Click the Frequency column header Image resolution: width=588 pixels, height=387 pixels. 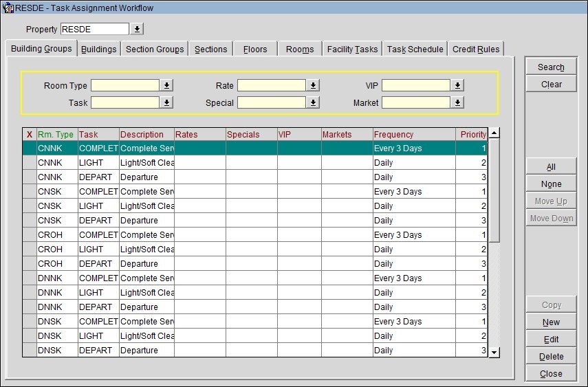pos(415,134)
